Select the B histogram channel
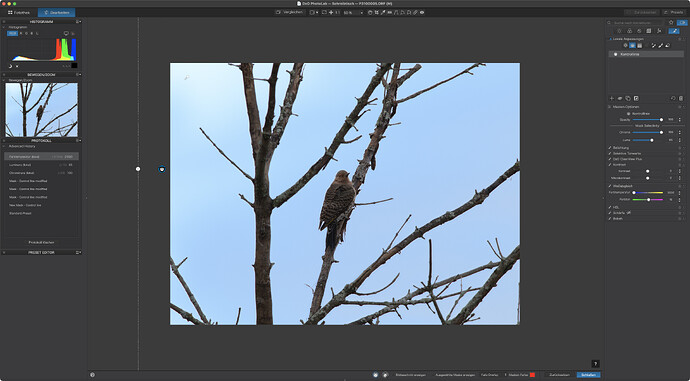690x381 pixels. click(32, 33)
